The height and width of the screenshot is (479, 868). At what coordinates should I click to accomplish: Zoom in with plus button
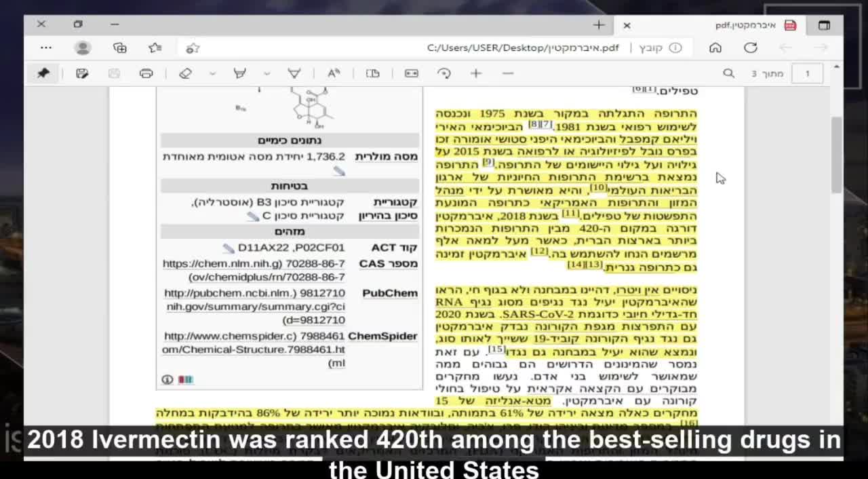[x=476, y=73]
